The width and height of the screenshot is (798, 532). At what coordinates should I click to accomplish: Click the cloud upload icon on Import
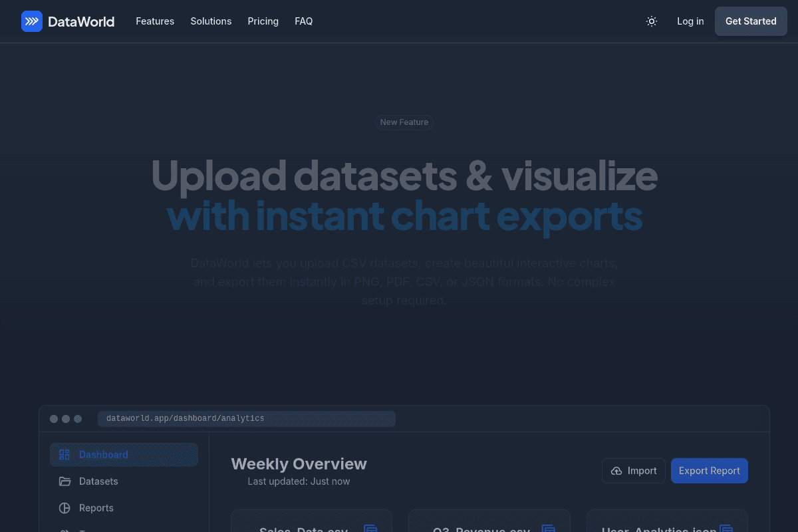[x=616, y=471]
